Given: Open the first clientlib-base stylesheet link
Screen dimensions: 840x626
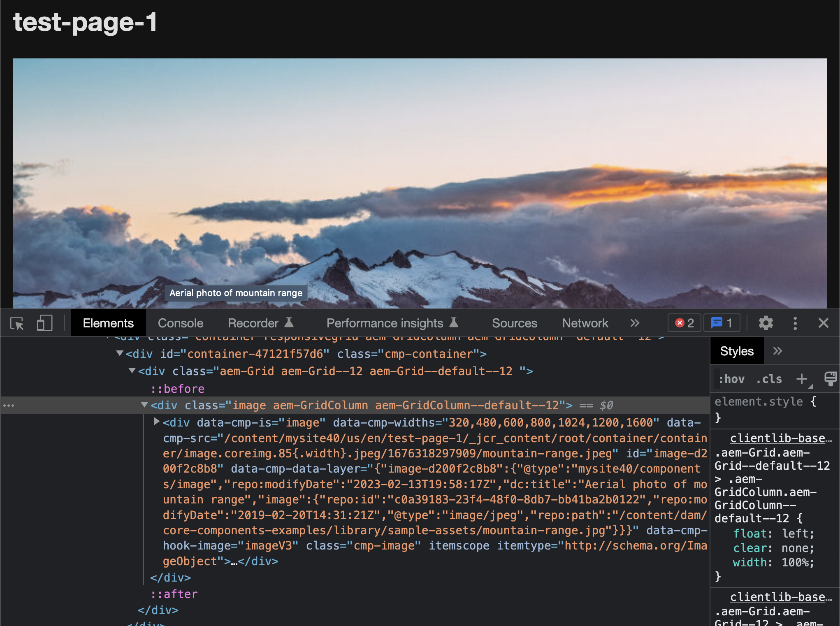Looking at the screenshot, I should 779,438.
